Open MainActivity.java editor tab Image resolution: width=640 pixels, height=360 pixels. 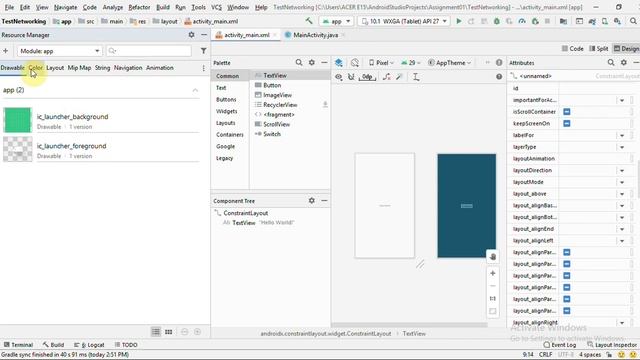point(315,35)
